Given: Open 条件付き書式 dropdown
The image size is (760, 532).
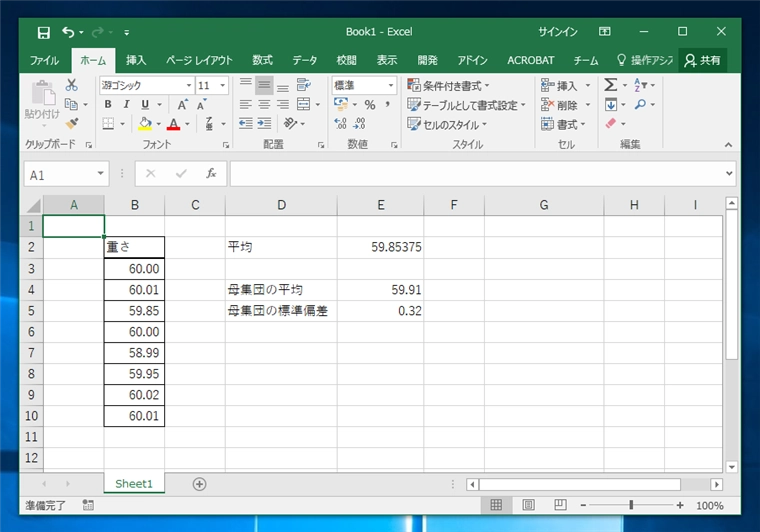Looking at the screenshot, I should (x=448, y=86).
